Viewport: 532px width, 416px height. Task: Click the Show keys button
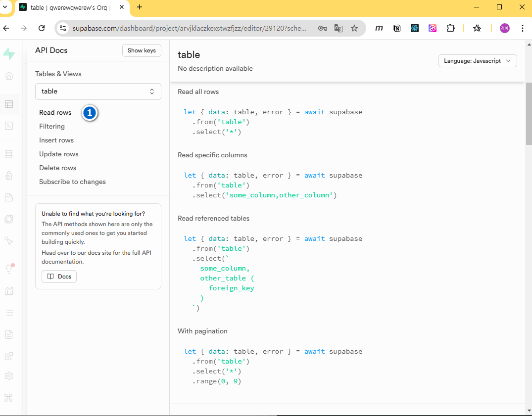142,50
